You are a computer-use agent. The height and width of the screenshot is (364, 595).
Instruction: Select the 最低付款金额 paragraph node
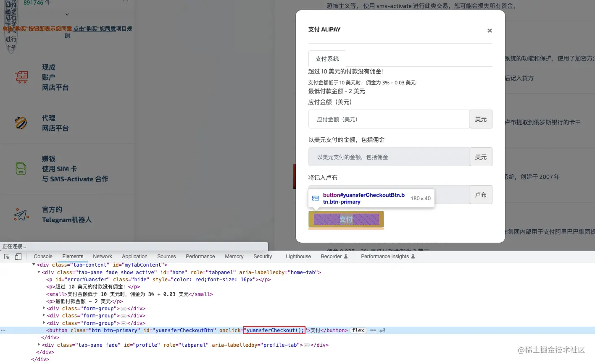84,301
